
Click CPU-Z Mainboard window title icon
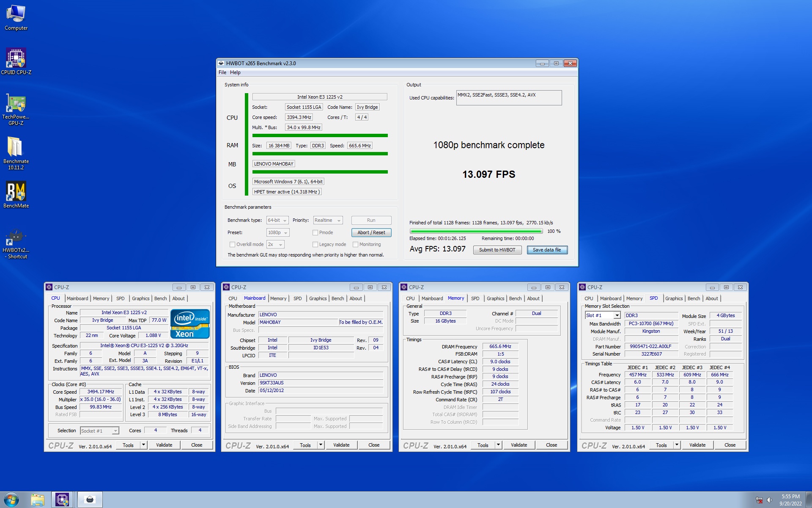[227, 287]
